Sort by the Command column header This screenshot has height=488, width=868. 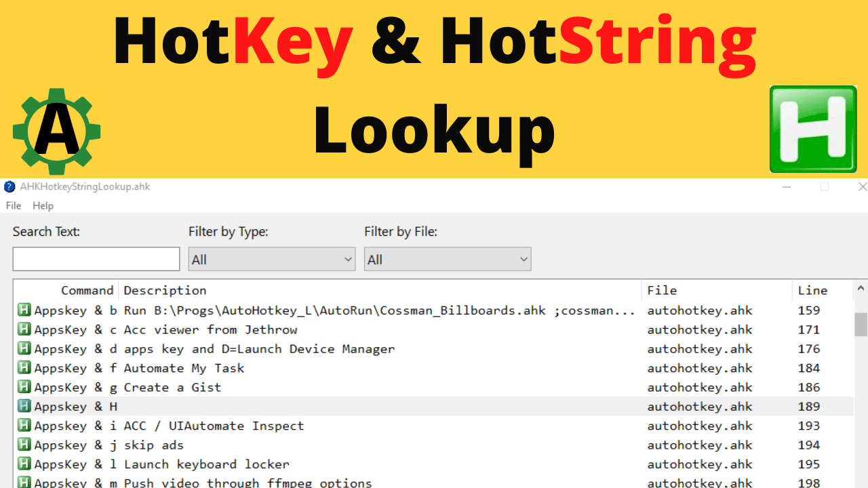pos(66,290)
